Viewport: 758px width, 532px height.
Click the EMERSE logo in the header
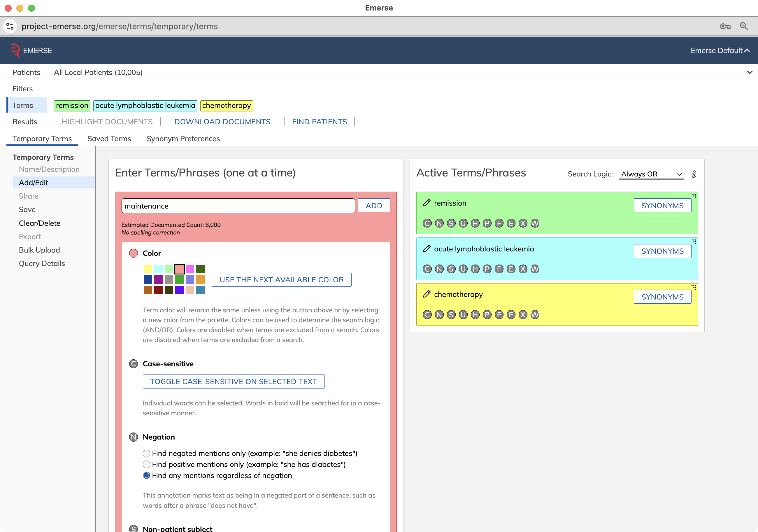click(31, 50)
